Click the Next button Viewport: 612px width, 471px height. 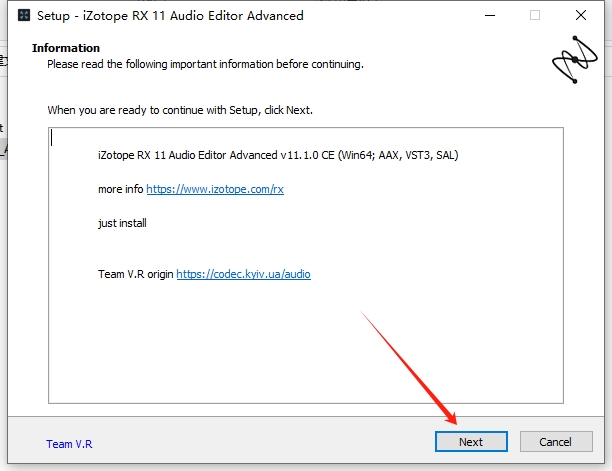pyautogui.click(x=471, y=441)
